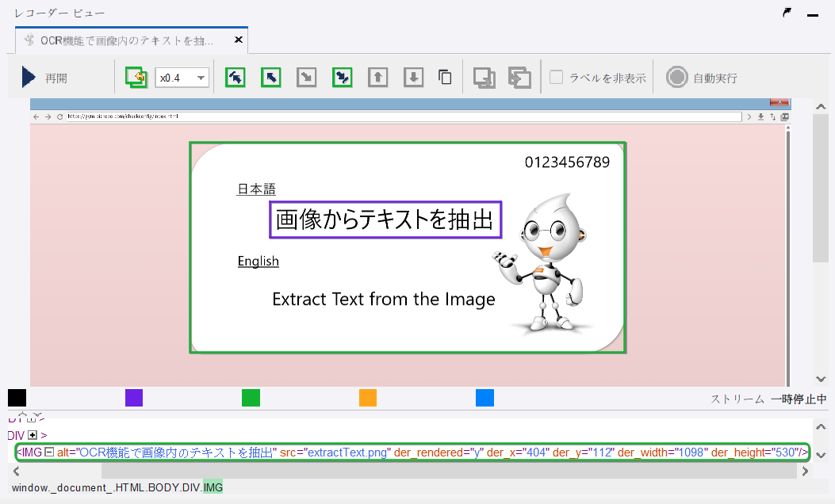Pick the purple color swatch
This screenshot has height=504, width=835.
click(x=134, y=398)
